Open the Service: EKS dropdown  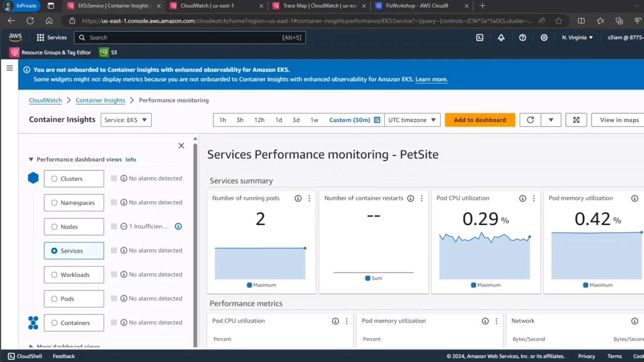pos(126,120)
